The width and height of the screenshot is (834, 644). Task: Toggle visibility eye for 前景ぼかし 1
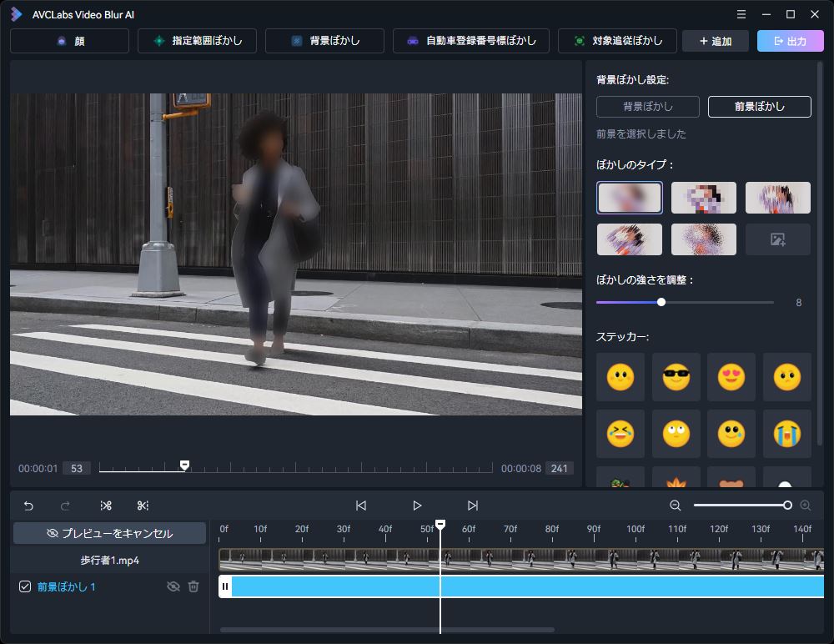tap(173, 586)
